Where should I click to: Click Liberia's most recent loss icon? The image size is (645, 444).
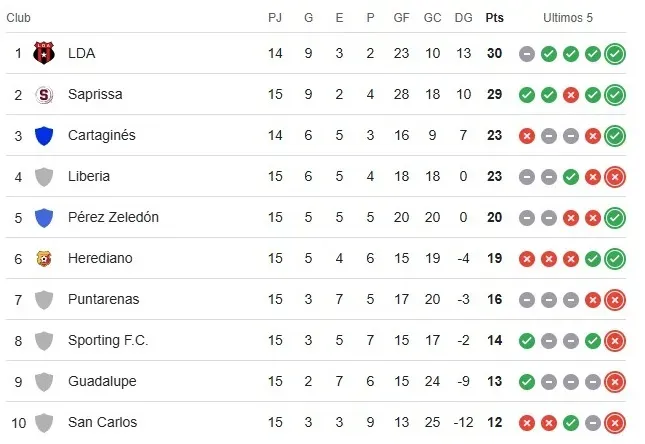point(615,177)
